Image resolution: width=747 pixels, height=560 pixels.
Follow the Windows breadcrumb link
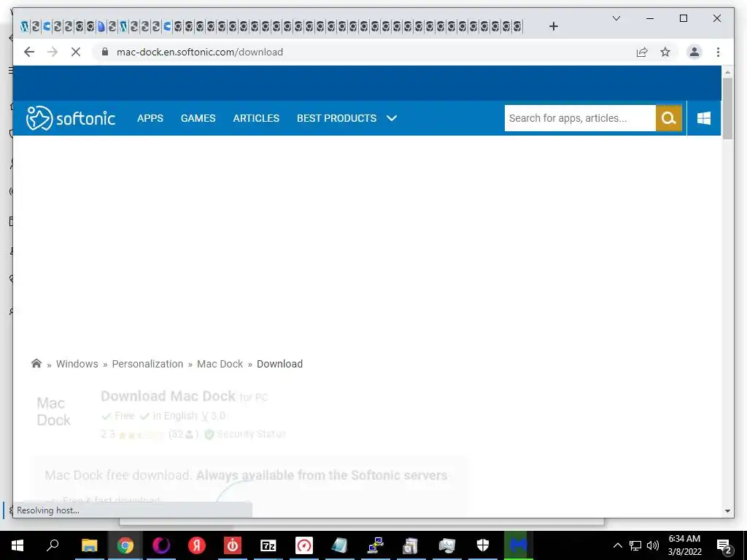pos(77,364)
